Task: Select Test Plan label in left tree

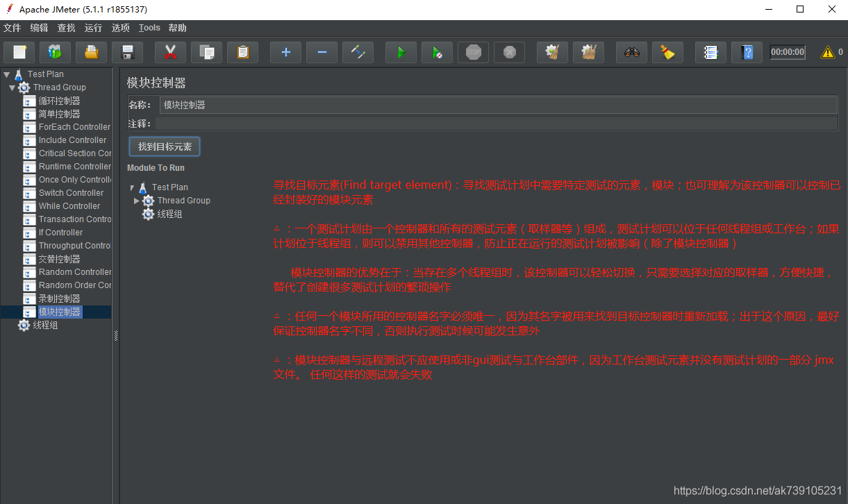Action: click(x=46, y=74)
